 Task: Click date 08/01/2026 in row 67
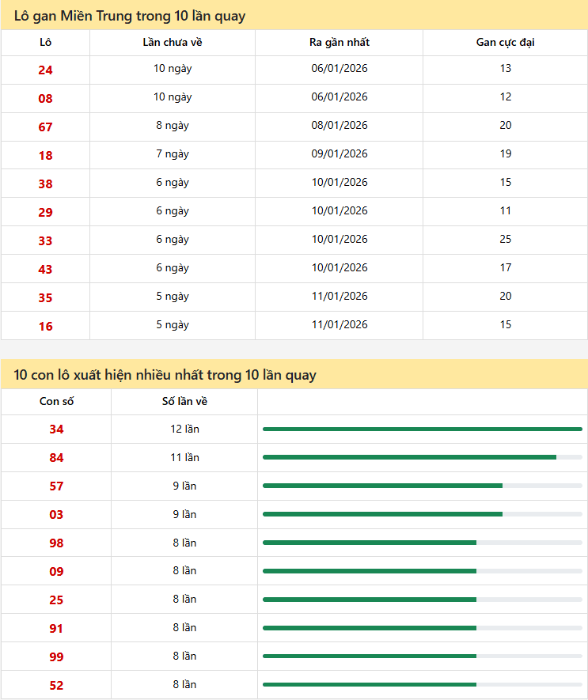339,125
